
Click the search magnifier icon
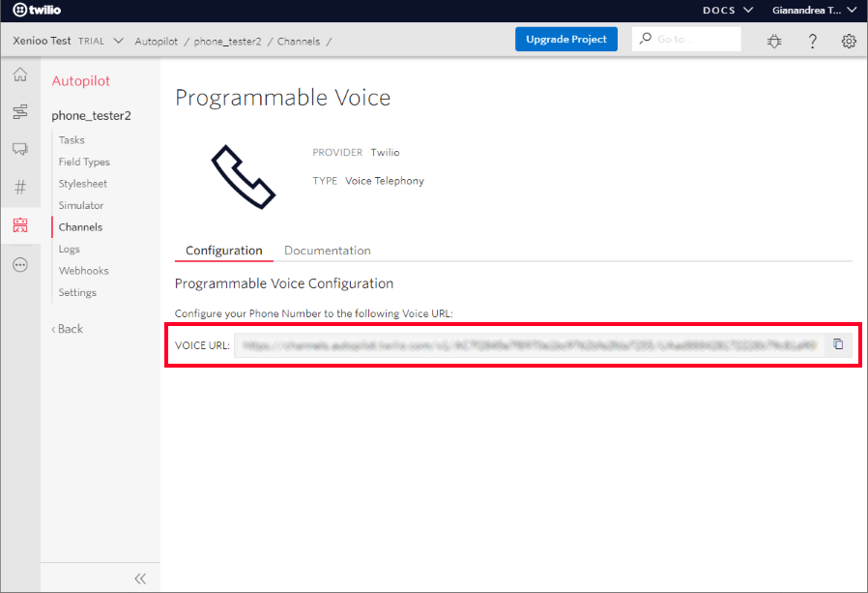[x=646, y=39]
